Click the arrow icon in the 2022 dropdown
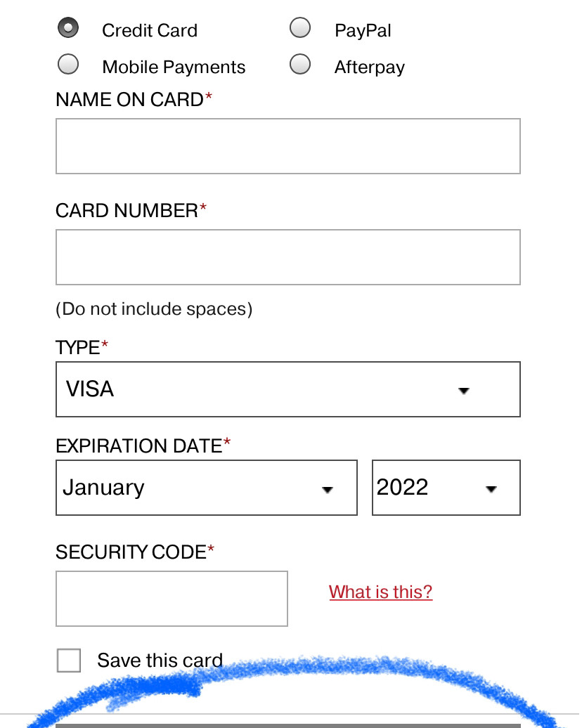The width and height of the screenshot is (582, 728). click(x=491, y=488)
